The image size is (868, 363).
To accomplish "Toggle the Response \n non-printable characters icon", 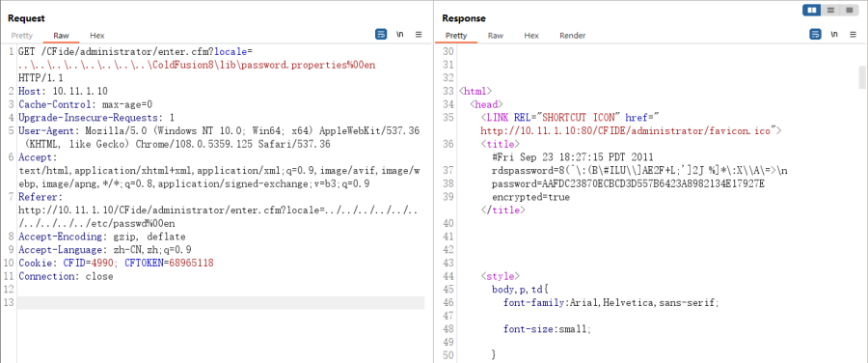I will (834, 35).
